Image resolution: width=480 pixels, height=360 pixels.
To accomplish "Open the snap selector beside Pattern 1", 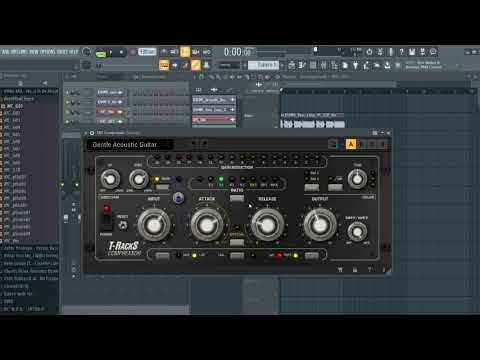I will [x=229, y=65].
